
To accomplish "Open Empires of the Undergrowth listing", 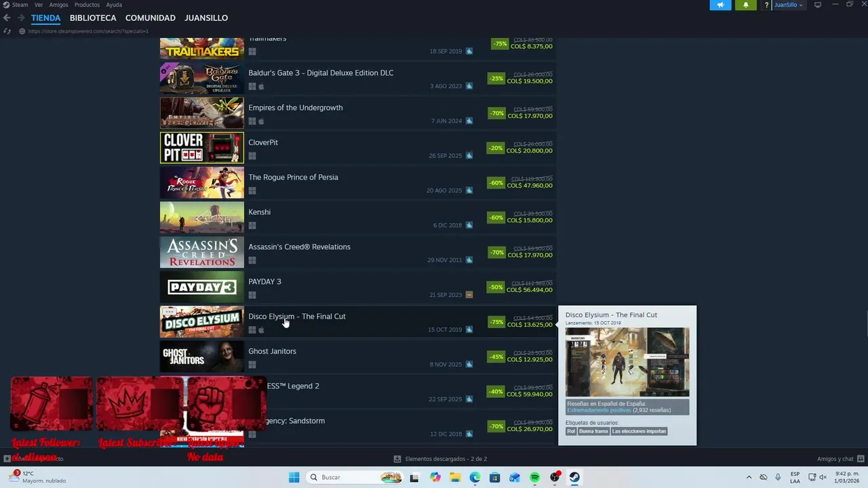I will (357, 113).
